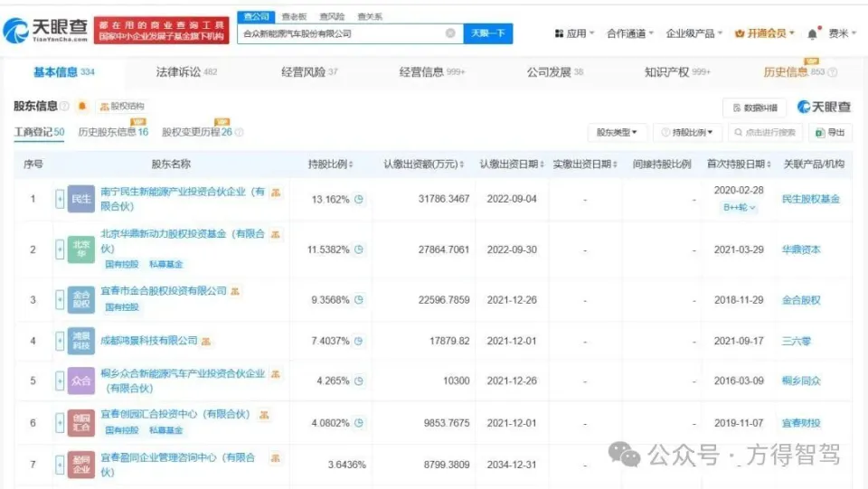
Task: Click the pie chart icon beside 7.4037%
Action: coord(359,342)
